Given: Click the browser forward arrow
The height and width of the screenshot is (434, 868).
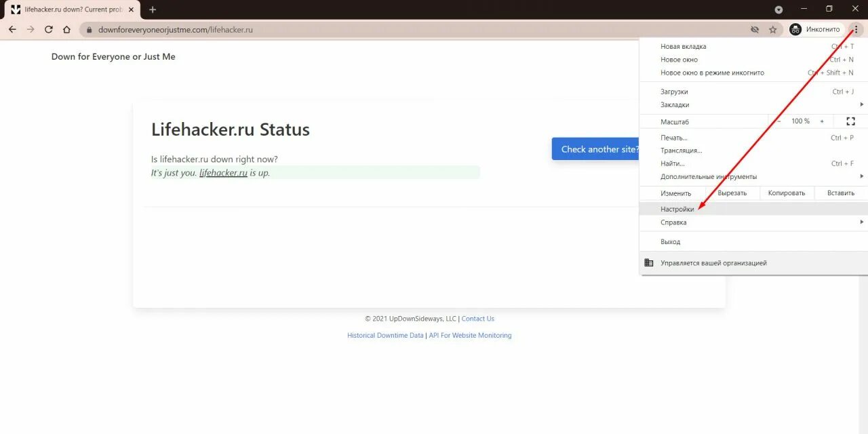Looking at the screenshot, I should click(31, 29).
